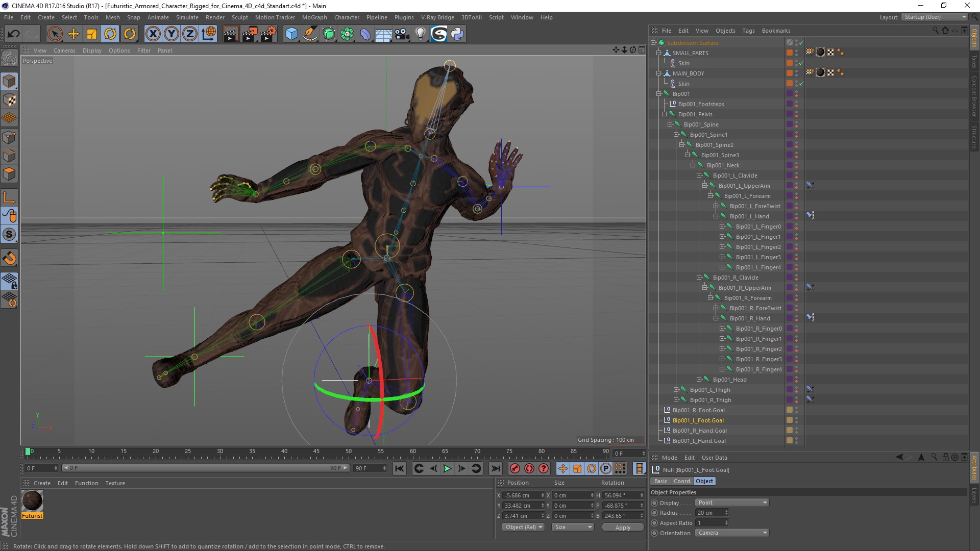
Task: Click the Bip001_R_Foot.Goal layer color swatch
Action: (790, 410)
